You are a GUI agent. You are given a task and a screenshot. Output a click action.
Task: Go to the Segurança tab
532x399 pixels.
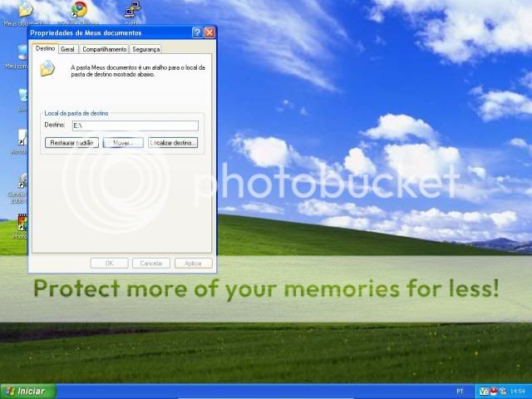[146, 49]
